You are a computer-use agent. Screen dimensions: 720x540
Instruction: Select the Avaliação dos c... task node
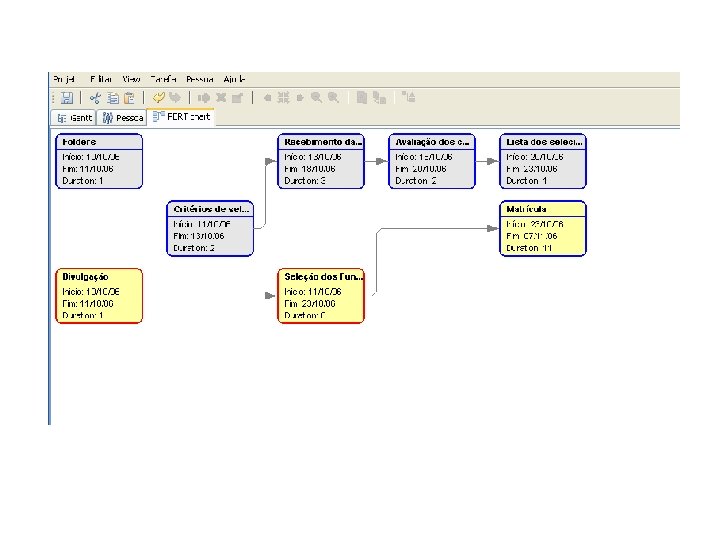pos(432,161)
